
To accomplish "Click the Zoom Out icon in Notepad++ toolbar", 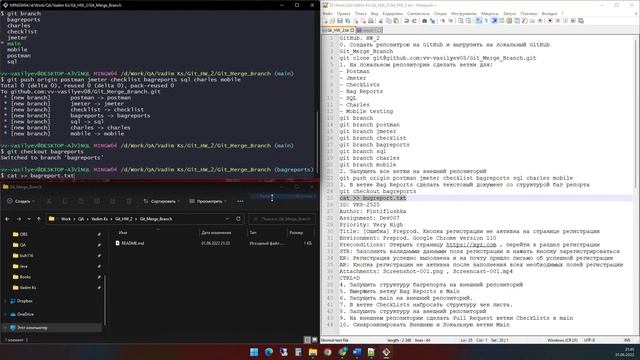I will pos(450,21).
